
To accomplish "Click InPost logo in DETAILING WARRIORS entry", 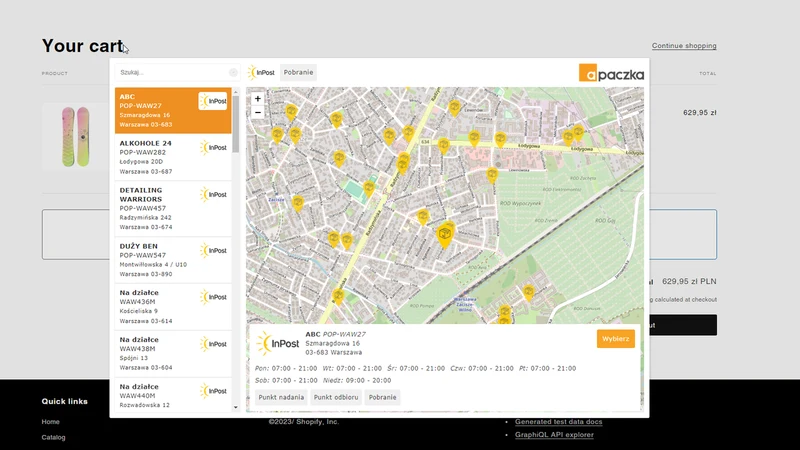I will 213,194.
